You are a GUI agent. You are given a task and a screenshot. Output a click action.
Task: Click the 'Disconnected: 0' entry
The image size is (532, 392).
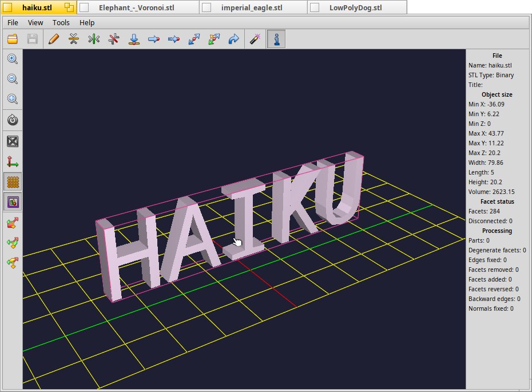click(490, 221)
